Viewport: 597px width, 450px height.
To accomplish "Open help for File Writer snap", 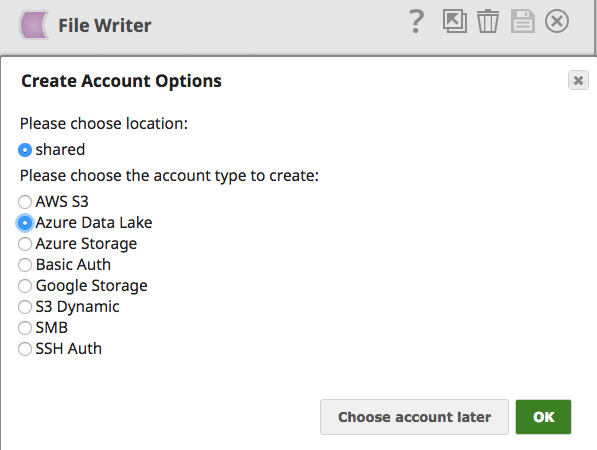I will tap(416, 22).
